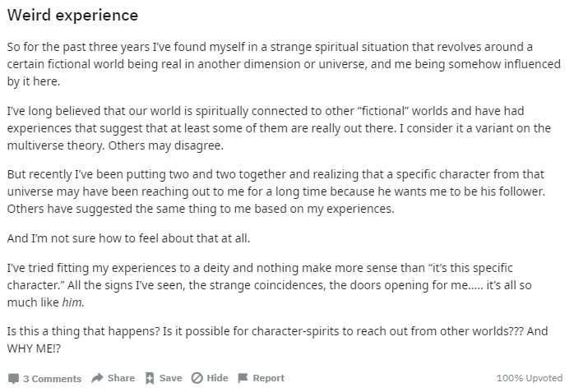This screenshot has width=574, height=392.
Task: Click the Report flag icon
Action: click(243, 378)
